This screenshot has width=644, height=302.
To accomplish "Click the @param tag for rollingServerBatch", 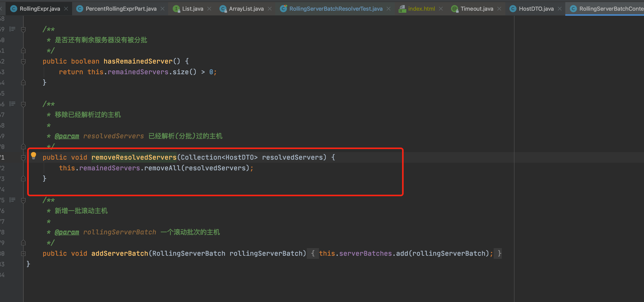I will tap(67, 232).
